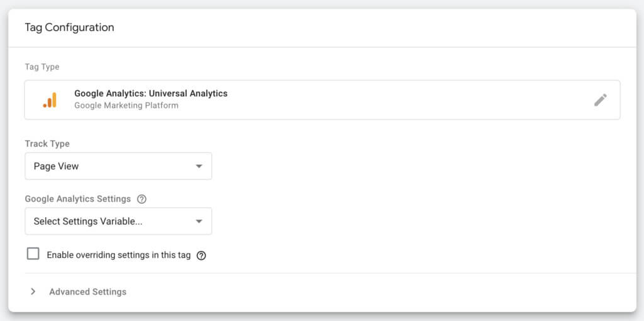Click the Select Settings Variable dropdown arrow

click(x=199, y=222)
